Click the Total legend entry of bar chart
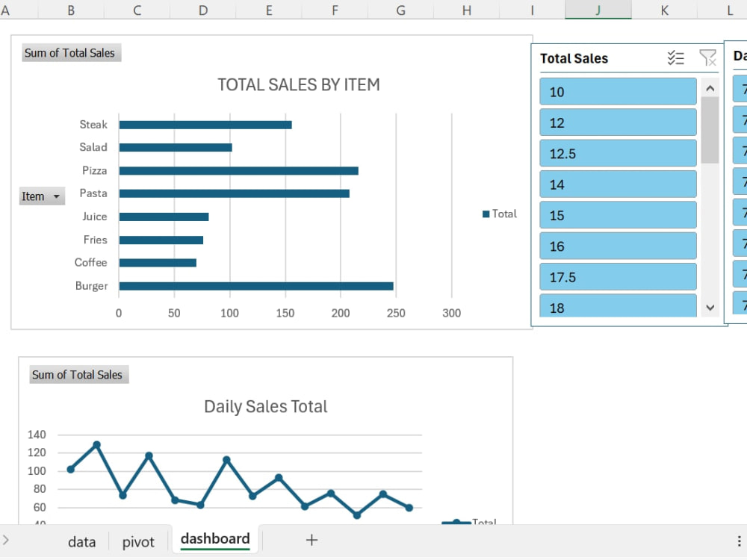This screenshot has width=747, height=560. pyautogui.click(x=499, y=214)
